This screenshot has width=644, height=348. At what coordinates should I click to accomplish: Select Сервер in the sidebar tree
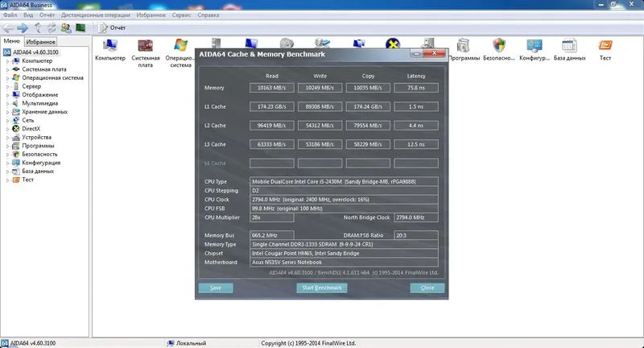coord(31,86)
